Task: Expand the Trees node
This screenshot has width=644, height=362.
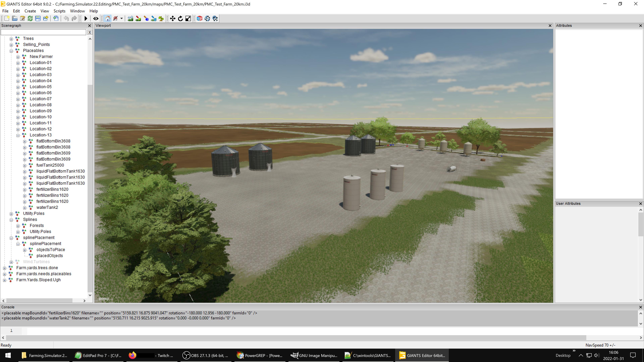Action: [x=11, y=39]
